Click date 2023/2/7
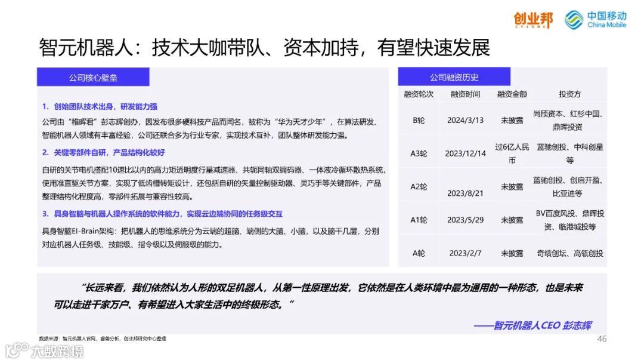644x363 pixels. pyautogui.click(x=465, y=253)
